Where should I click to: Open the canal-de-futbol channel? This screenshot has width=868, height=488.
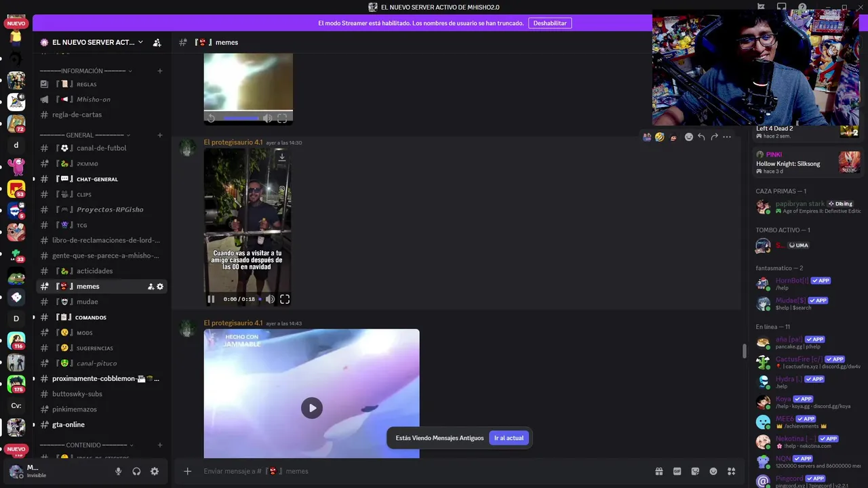[102, 148]
